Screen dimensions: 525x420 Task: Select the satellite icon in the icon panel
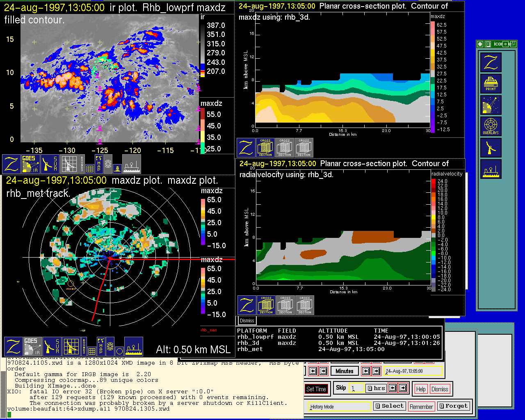click(x=491, y=105)
